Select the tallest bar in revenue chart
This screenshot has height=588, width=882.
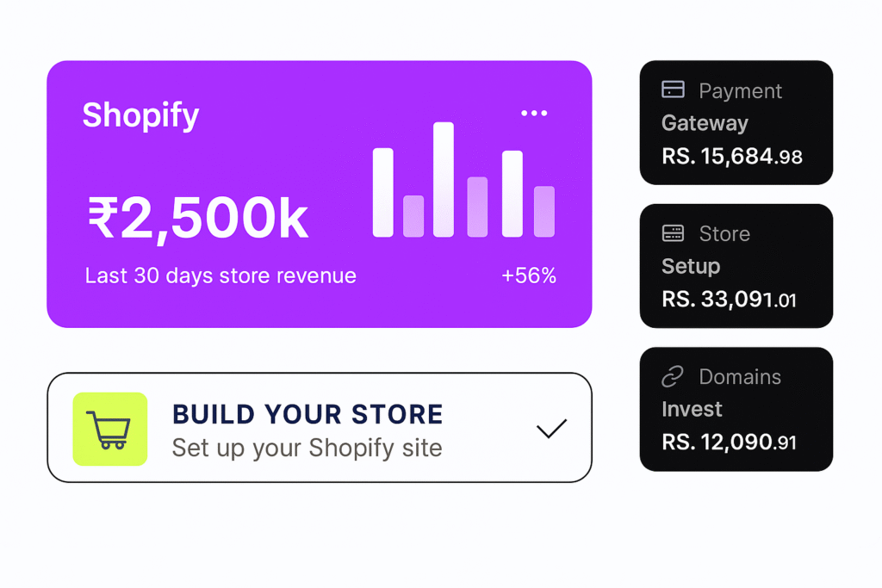point(444,179)
